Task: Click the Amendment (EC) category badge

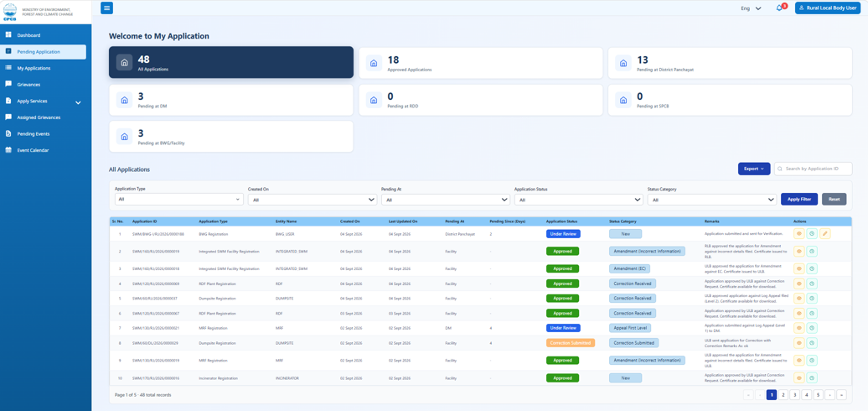Action: pyautogui.click(x=630, y=268)
